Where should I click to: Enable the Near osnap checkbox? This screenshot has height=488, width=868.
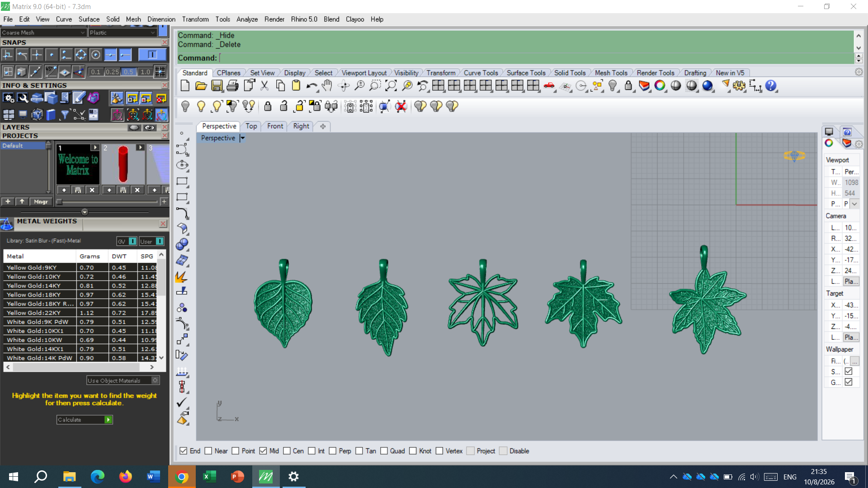click(x=208, y=451)
